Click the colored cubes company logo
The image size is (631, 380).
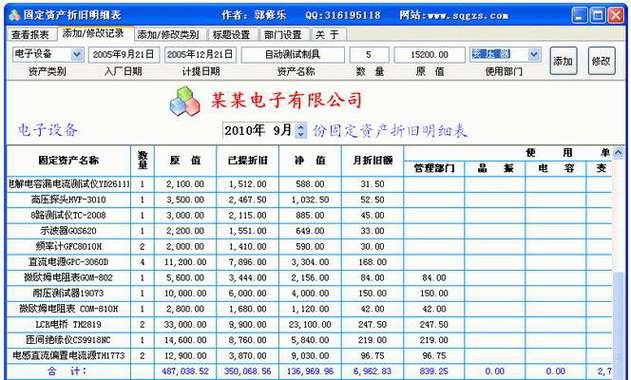coord(185,101)
